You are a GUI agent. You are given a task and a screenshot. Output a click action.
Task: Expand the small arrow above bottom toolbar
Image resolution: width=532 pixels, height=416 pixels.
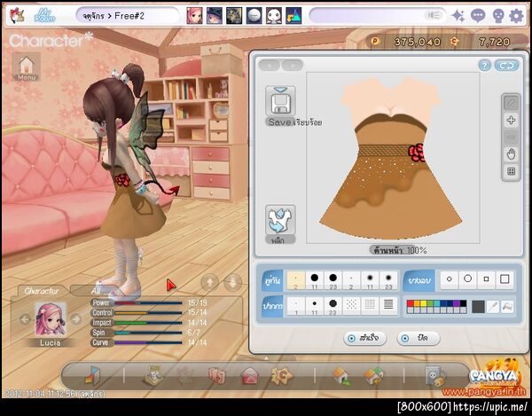266,358
